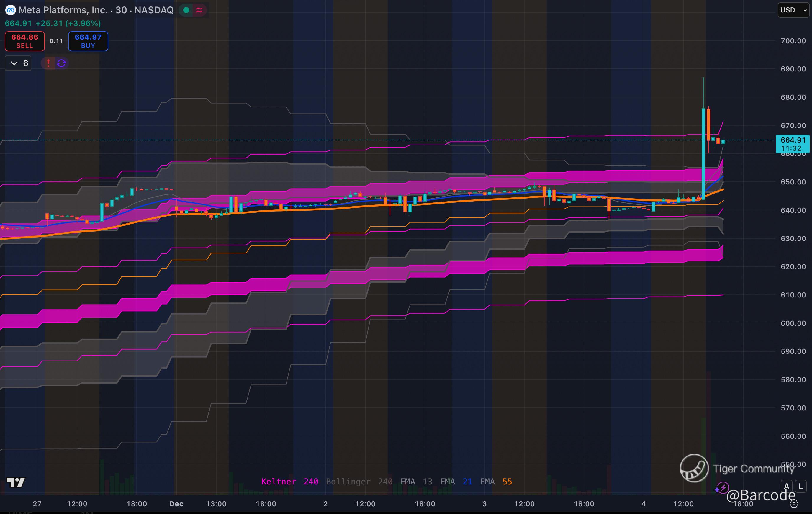Click the purple refresh cycle icon
The height and width of the screenshot is (514, 812).
tap(61, 63)
